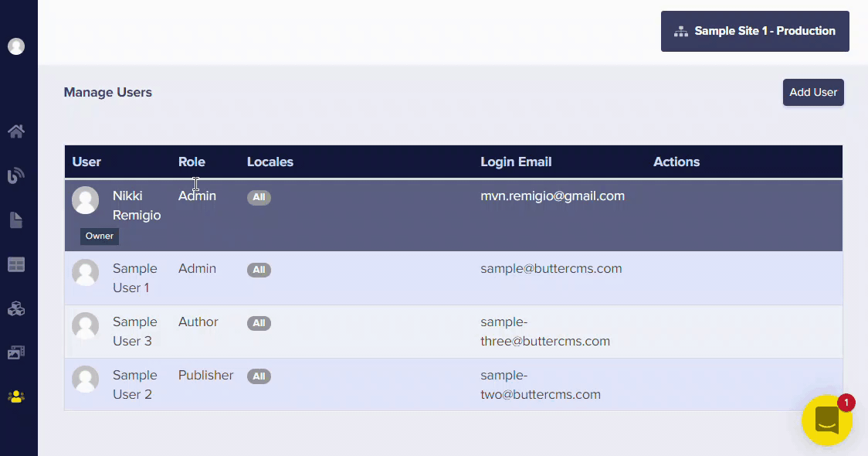Click the Owner badge under Nikki
868x456 pixels.
(100, 236)
